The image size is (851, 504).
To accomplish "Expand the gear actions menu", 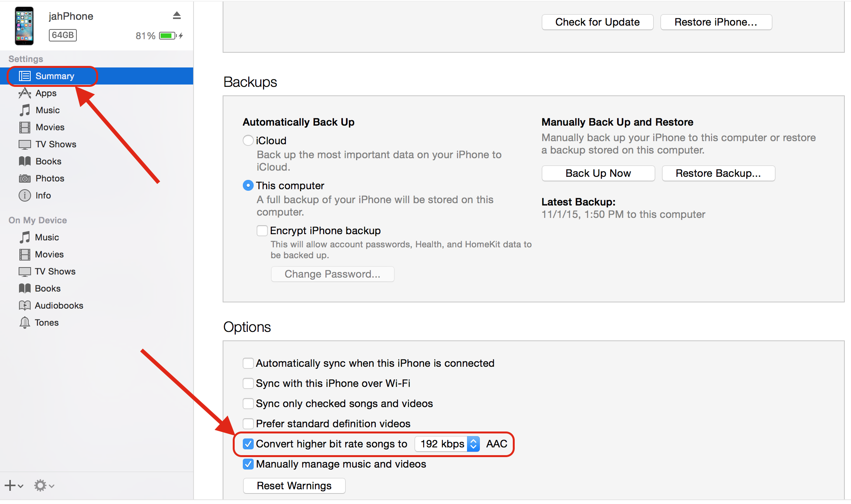I will pos(43,485).
